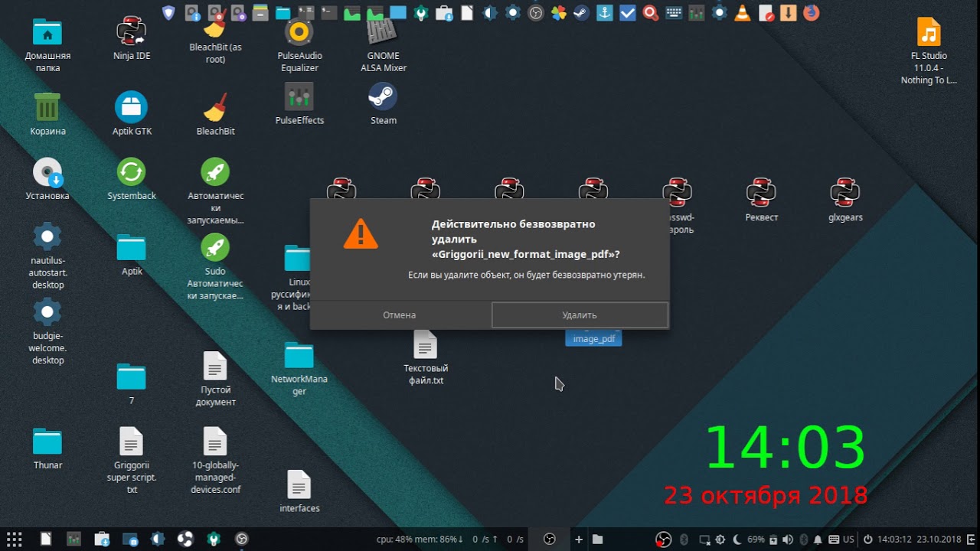The height and width of the screenshot is (551, 980).
Task: Open the Sudo Автоматически запускаемые rocket icon
Action: (x=215, y=247)
